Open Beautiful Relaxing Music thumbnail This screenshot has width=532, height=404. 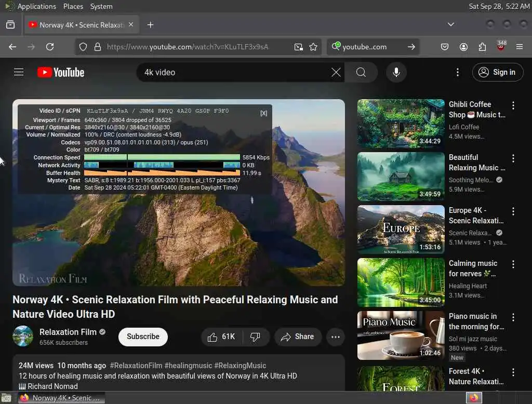point(401,177)
